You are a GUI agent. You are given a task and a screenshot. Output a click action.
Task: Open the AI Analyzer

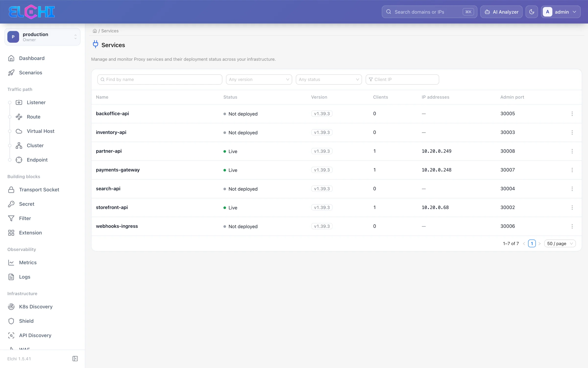[501, 12]
